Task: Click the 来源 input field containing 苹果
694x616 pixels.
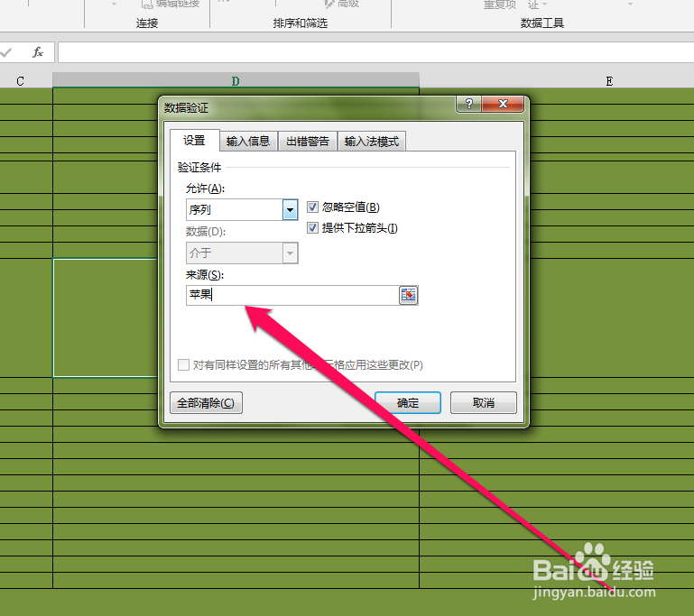Action: coord(292,295)
